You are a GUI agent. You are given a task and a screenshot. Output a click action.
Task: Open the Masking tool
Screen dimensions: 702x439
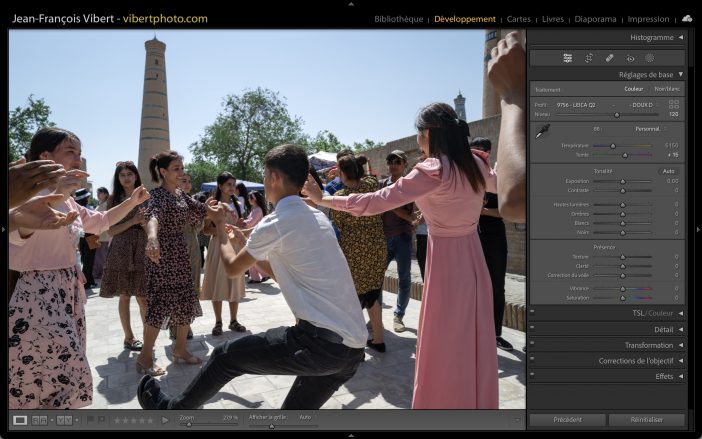[x=649, y=58]
